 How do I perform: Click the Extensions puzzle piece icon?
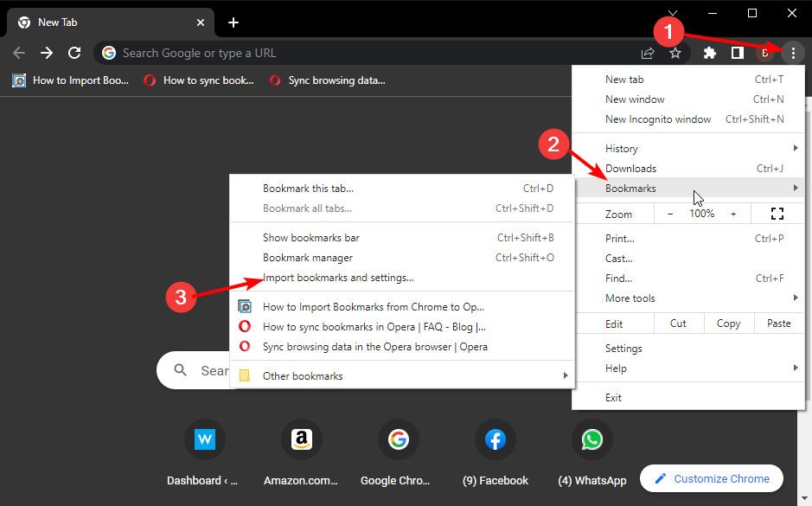710,53
